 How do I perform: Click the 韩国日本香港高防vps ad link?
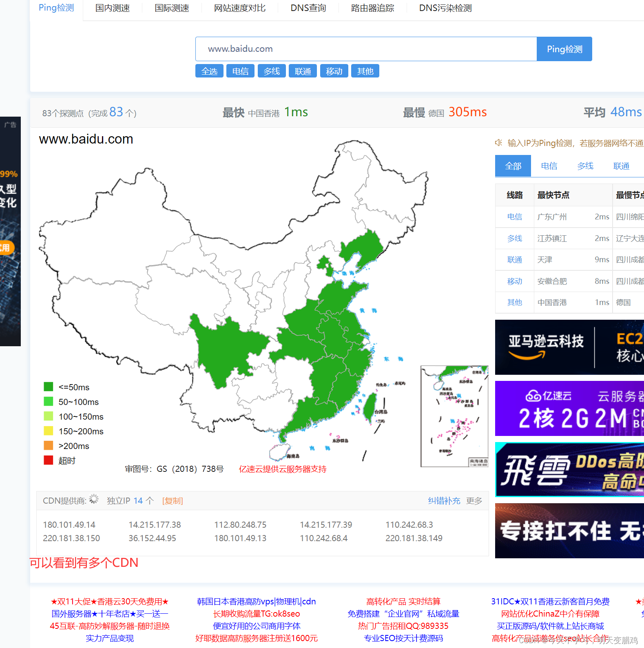point(256,602)
